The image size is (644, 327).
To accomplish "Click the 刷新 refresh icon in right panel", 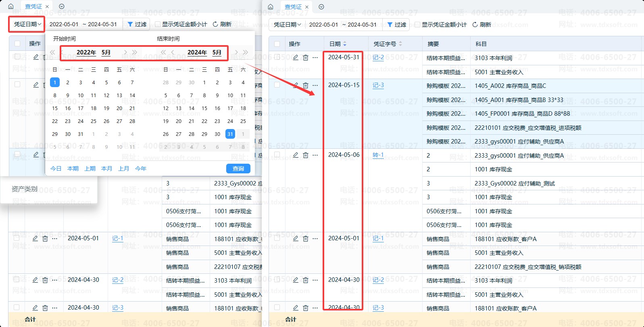I will click(475, 25).
